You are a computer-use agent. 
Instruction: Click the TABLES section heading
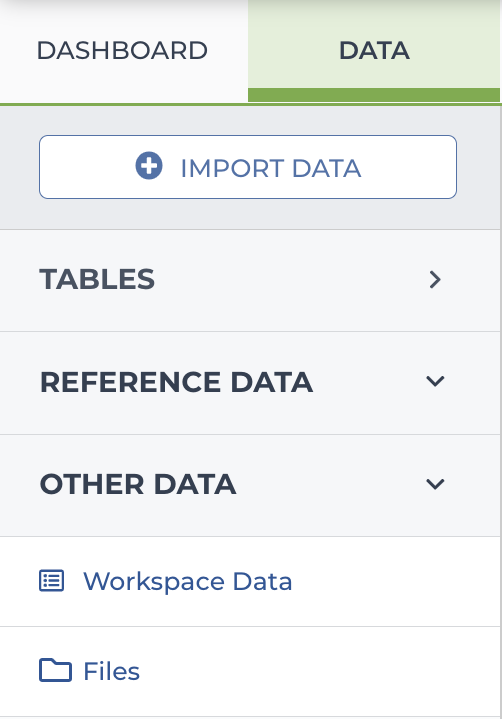pyautogui.click(x=97, y=279)
